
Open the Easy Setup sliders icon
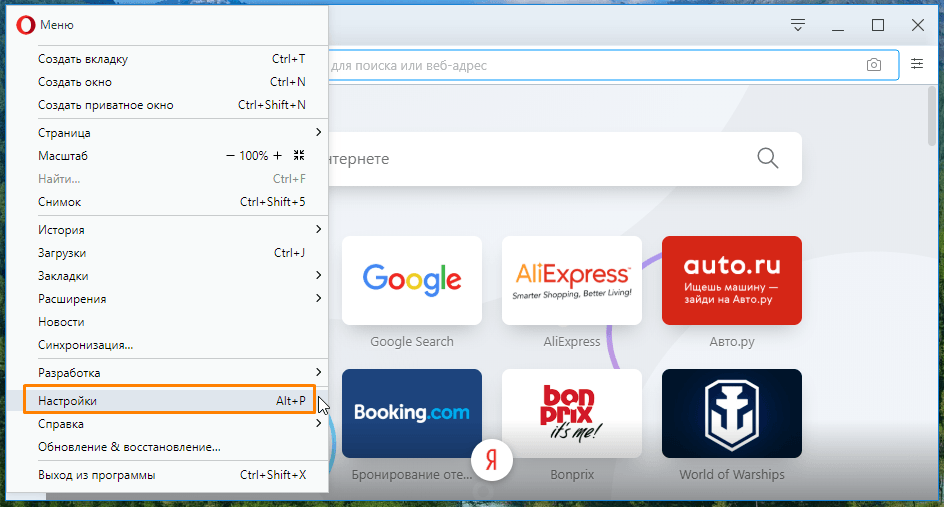pos(917,63)
